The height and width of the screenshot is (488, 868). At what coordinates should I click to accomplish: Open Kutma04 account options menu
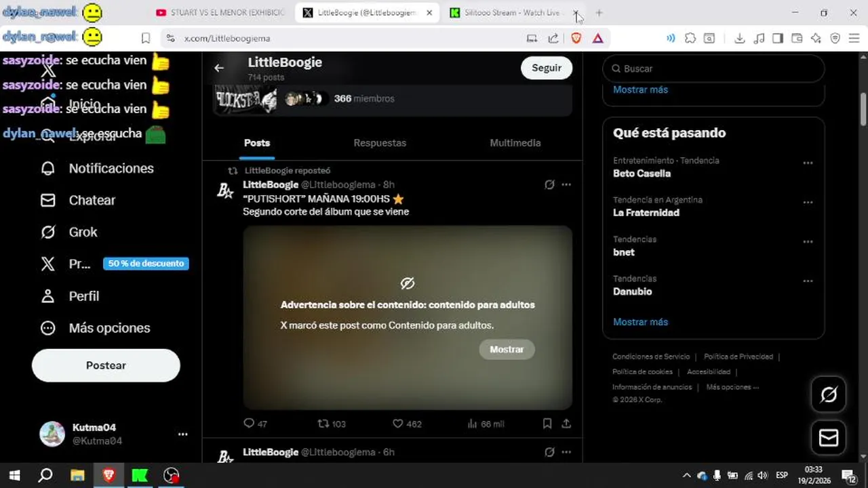(182, 434)
